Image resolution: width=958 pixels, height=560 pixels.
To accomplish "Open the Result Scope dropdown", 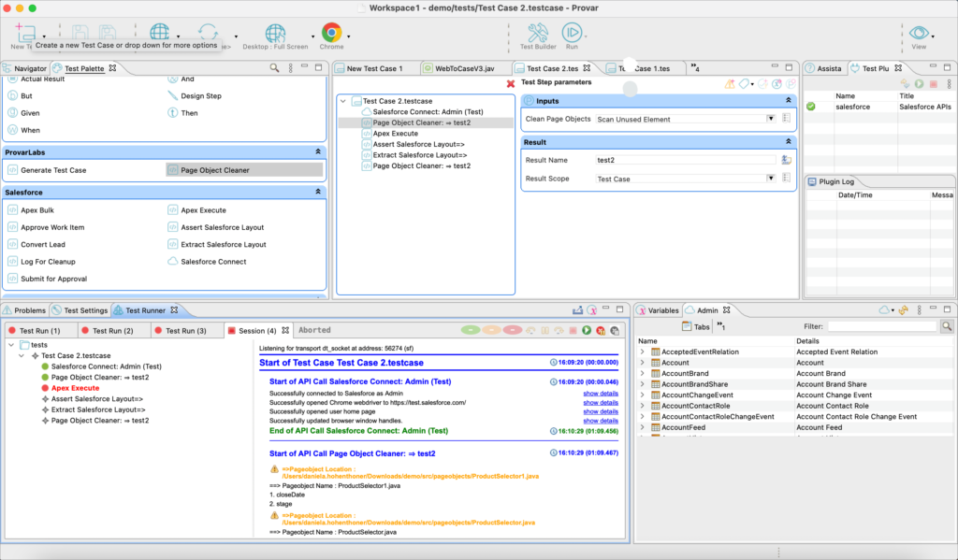I will (771, 179).
